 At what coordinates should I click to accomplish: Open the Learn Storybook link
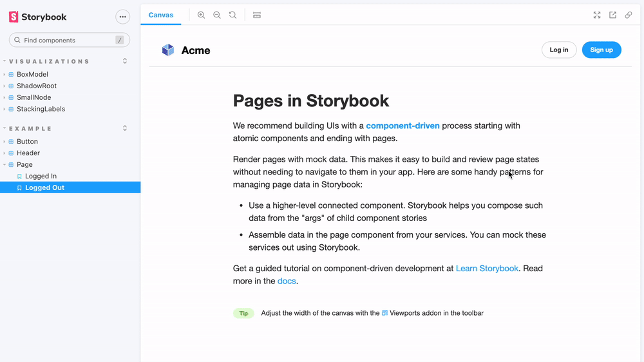[487, 269]
